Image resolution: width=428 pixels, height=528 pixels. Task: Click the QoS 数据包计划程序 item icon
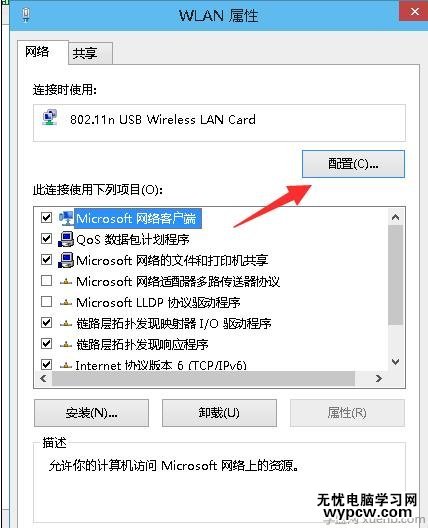[66, 239]
